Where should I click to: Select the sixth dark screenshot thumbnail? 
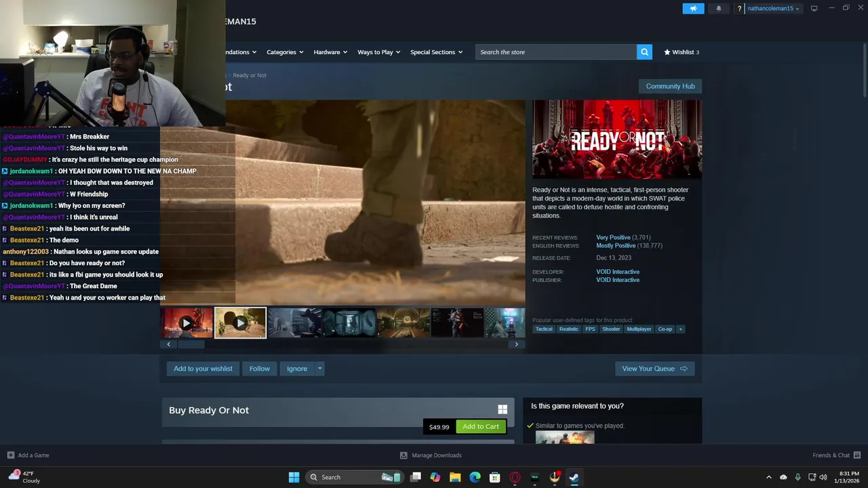(457, 323)
